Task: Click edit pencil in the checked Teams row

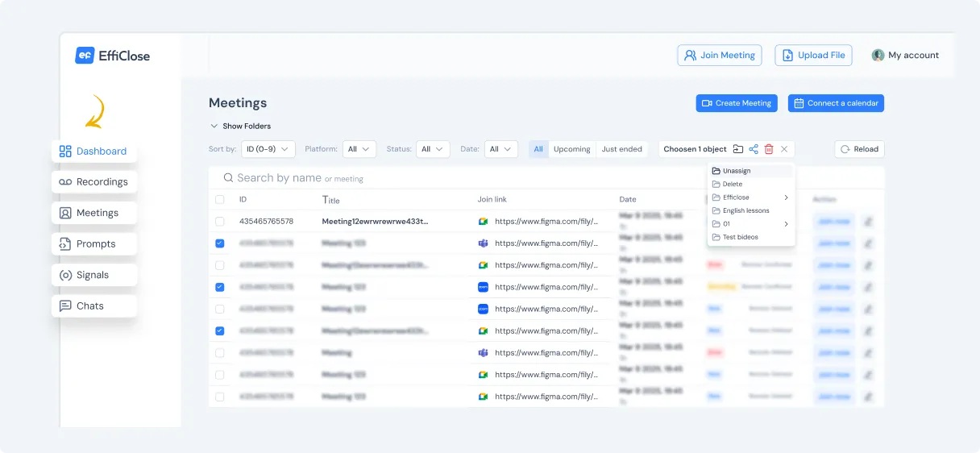Action: click(x=868, y=243)
